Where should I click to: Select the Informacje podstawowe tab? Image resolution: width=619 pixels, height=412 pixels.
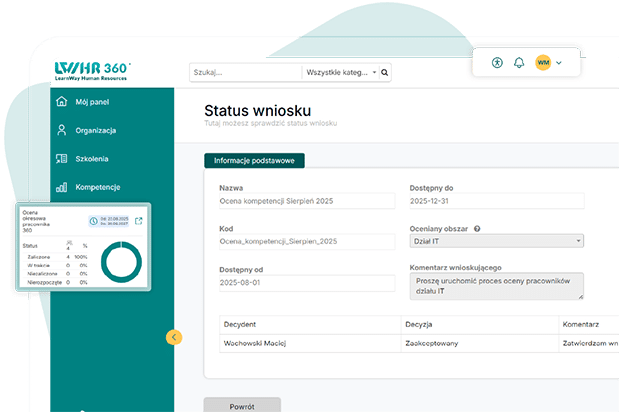coord(254,160)
